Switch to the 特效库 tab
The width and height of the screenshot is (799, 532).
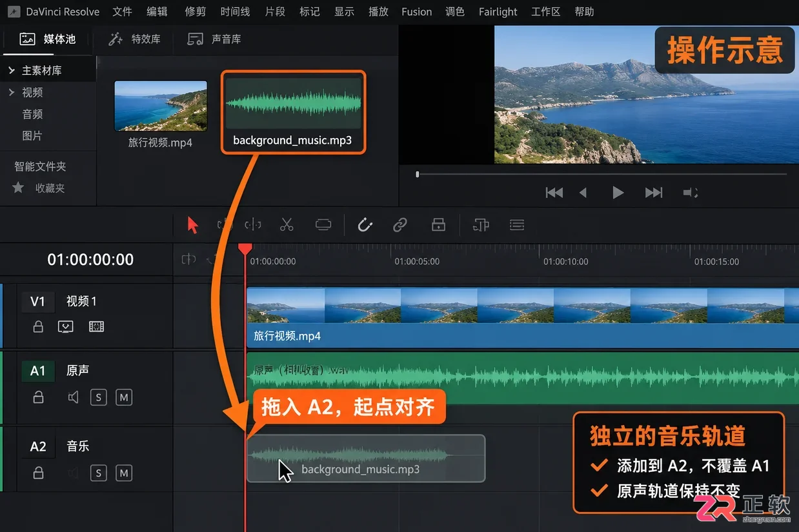(135, 39)
